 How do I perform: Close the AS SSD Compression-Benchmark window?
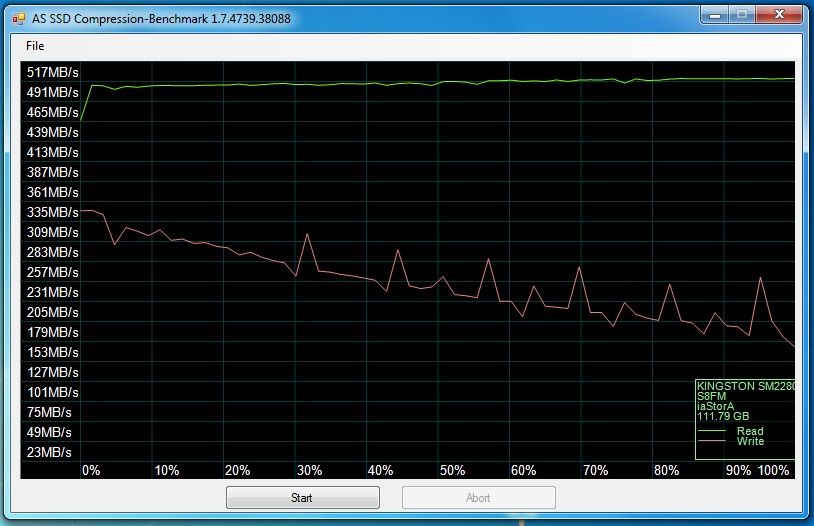pos(779,15)
